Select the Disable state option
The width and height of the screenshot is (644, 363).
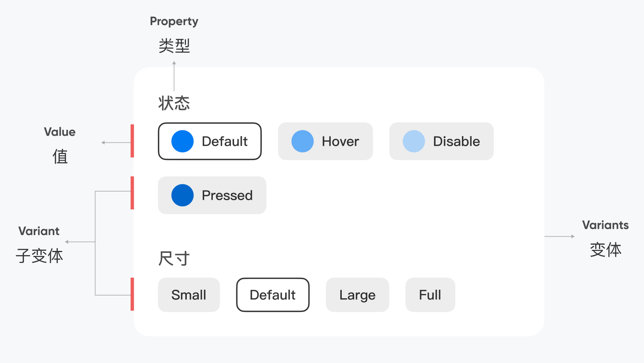pyautogui.click(x=441, y=141)
